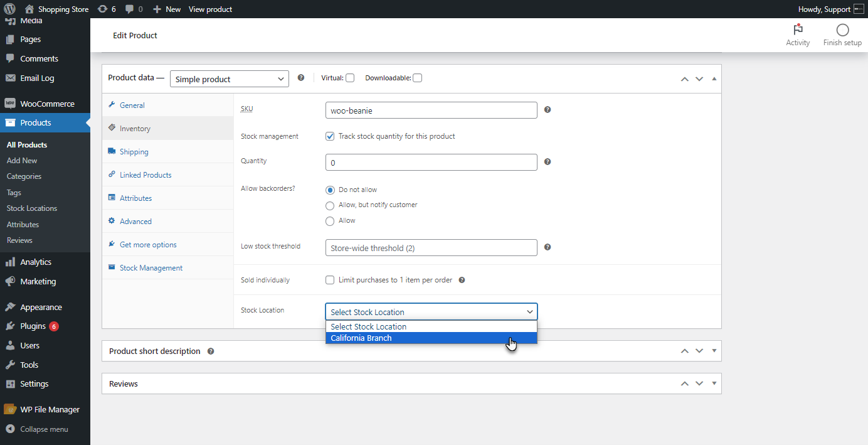Toggle the Downloadable checkbox

point(418,78)
